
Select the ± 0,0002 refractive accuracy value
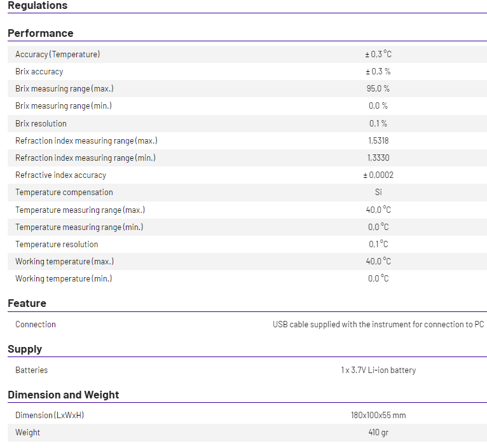378,175
